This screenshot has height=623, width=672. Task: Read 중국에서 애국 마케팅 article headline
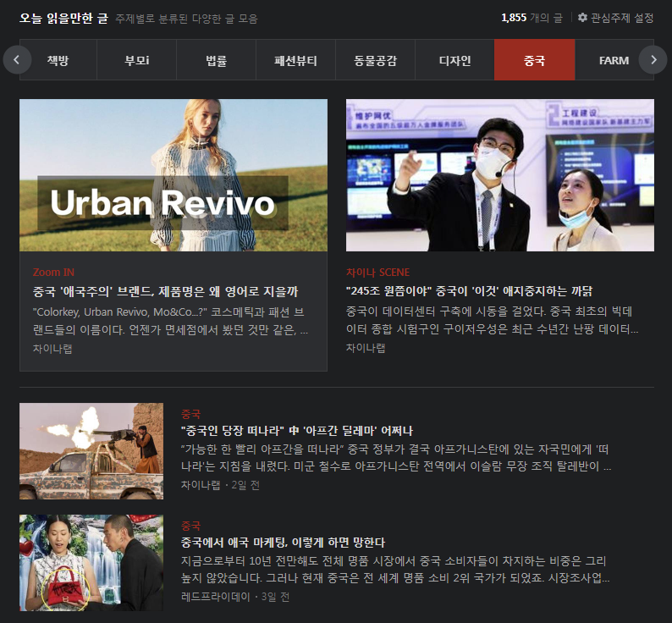pyautogui.click(x=283, y=543)
